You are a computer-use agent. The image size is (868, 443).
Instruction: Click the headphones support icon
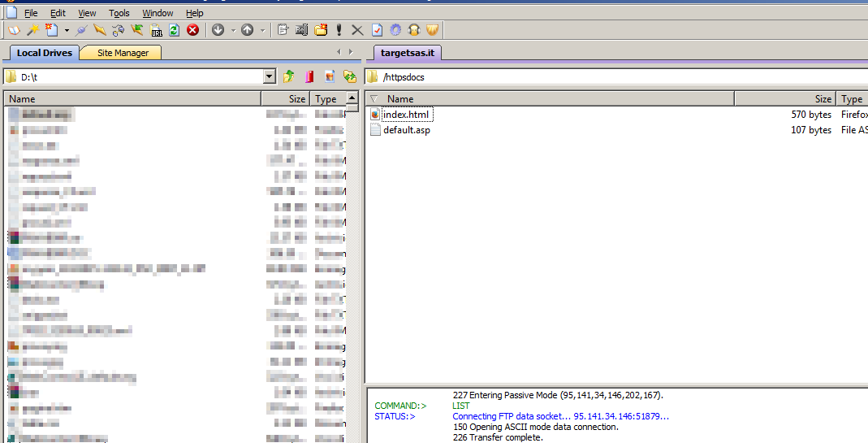[414, 30]
